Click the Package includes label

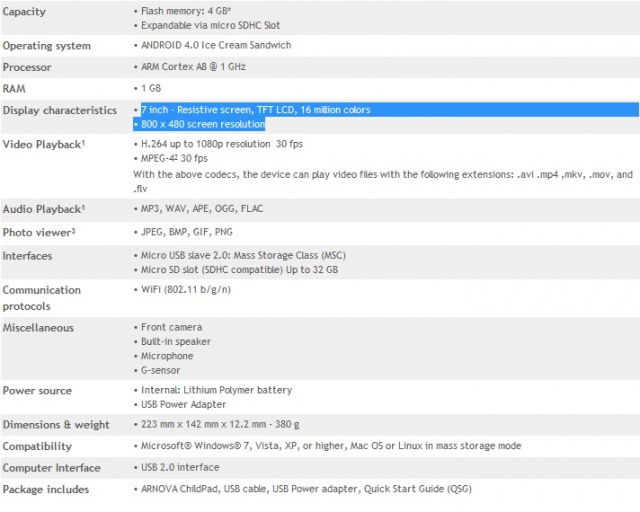45,489
